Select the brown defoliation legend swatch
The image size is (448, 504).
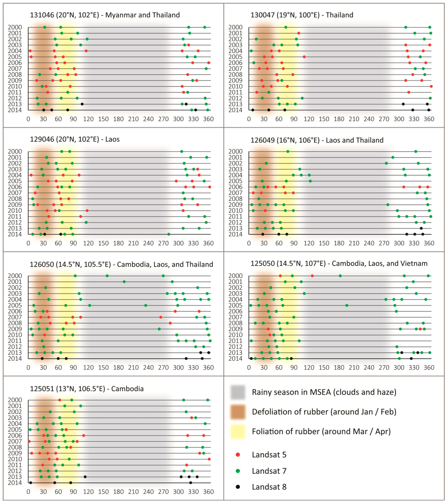238,412
